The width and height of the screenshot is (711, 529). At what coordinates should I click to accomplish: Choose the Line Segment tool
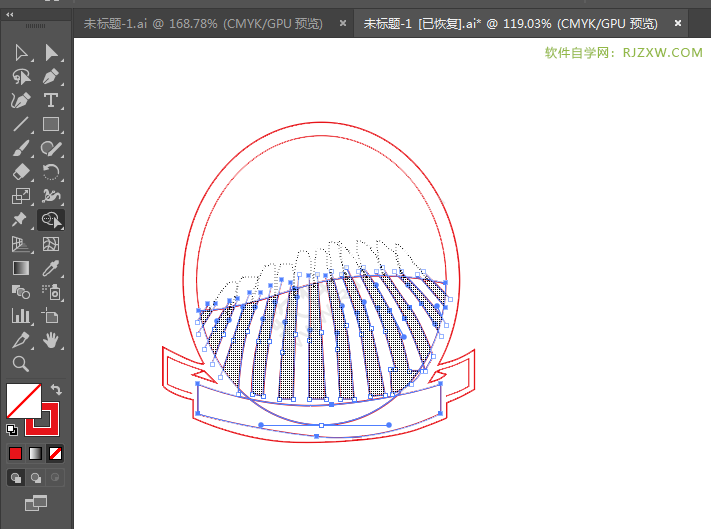point(21,124)
